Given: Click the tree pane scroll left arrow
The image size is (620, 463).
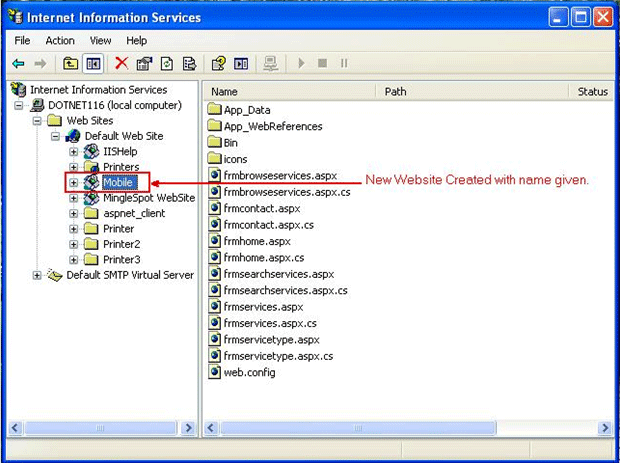Looking at the screenshot, I should coord(15,428).
